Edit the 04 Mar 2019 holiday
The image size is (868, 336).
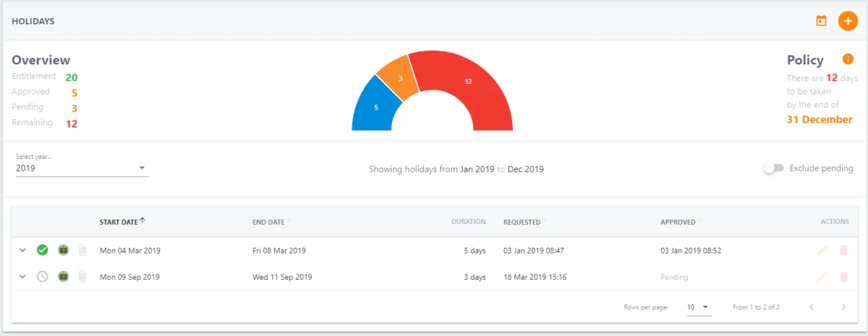point(821,250)
